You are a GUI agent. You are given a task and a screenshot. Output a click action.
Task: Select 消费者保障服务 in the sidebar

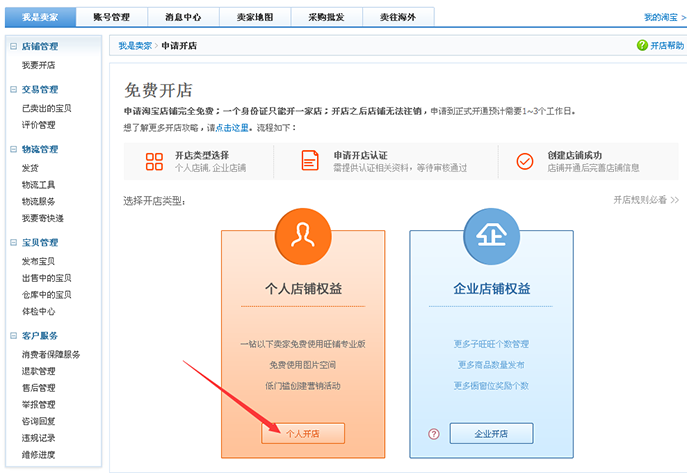click(51, 354)
